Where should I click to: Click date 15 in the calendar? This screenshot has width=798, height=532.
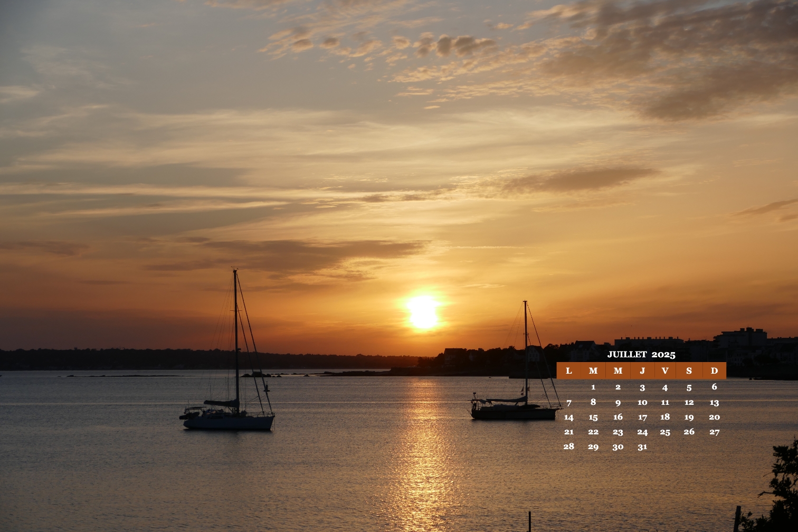[593, 417]
